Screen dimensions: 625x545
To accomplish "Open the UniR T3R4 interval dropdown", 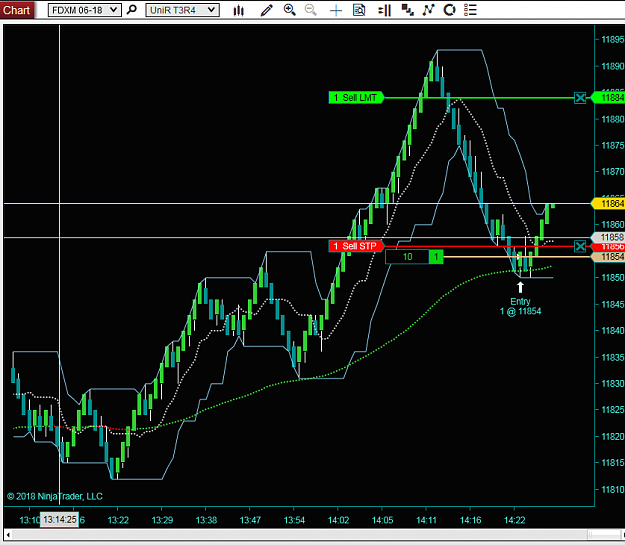I will [x=182, y=10].
